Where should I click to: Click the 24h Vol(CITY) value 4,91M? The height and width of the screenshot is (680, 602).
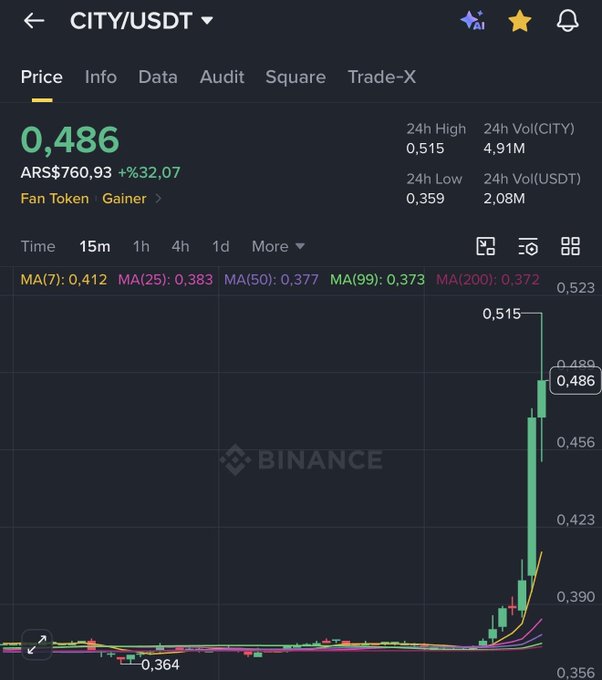pos(504,148)
